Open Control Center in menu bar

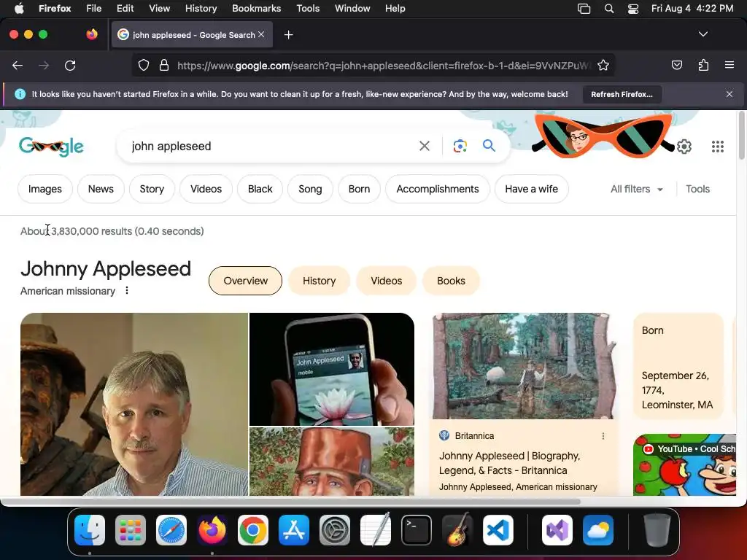(633, 9)
